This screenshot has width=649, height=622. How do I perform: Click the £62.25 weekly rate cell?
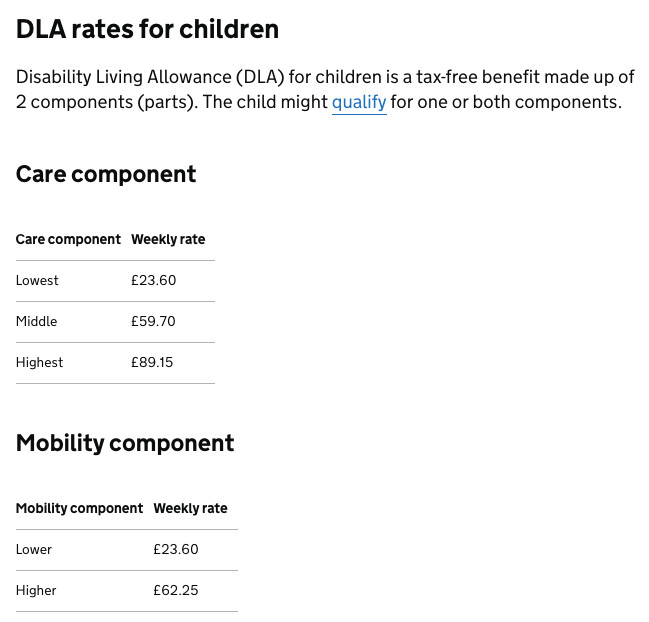pos(176,591)
